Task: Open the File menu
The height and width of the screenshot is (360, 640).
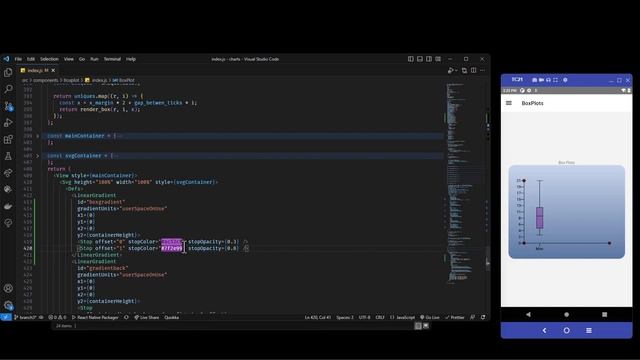Action: coord(18,59)
